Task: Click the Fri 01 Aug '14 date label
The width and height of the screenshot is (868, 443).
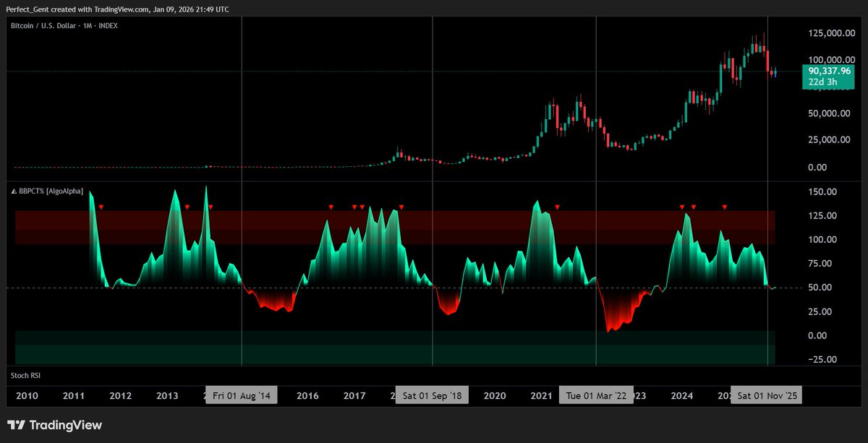Action: pyautogui.click(x=242, y=395)
